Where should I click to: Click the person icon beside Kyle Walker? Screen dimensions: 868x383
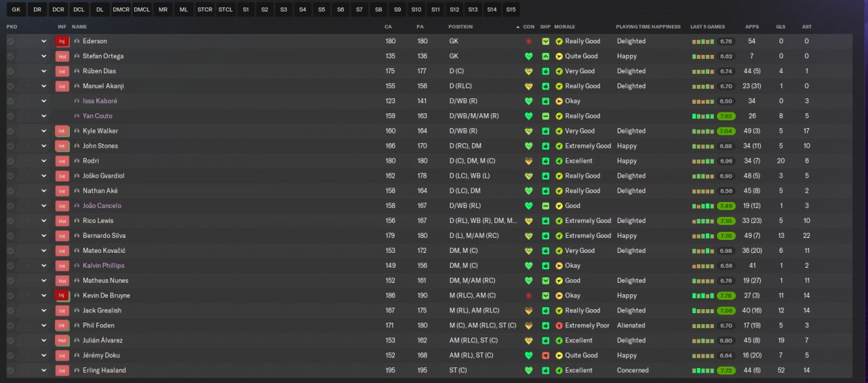pyautogui.click(x=77, y=131)
